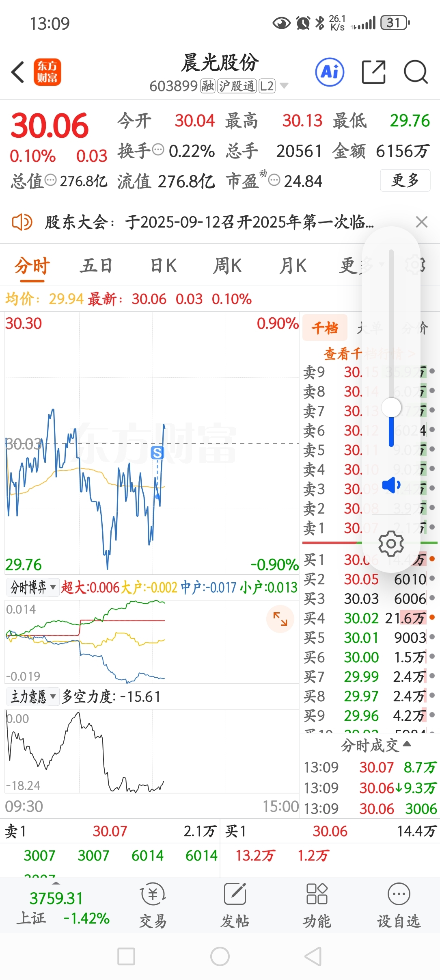Expand the 上证 index bar arrow

[x=56, y=884]
